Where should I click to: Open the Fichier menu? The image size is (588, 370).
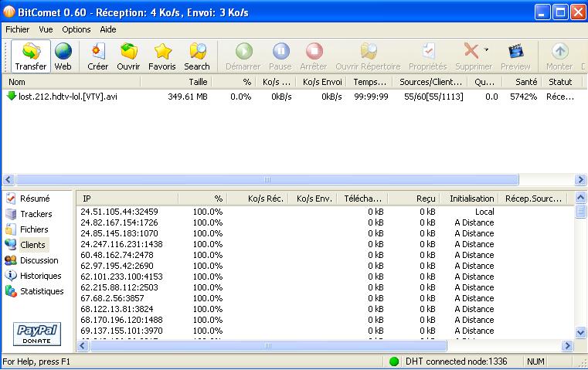click(17, 29)
